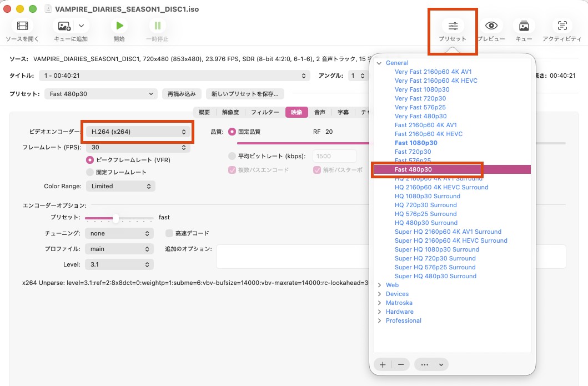Add a new preset with the plus button

click(383, 365)
